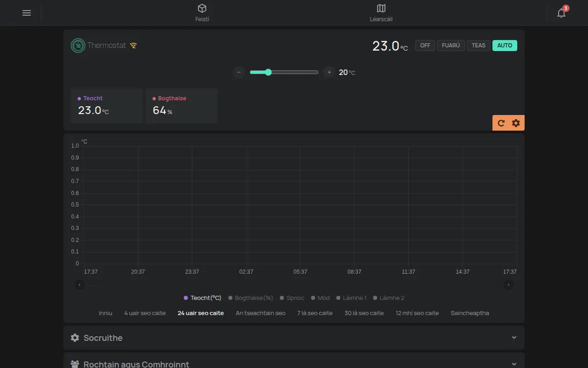Select the 7 lá seo caite range
Screen dimensions: 588x368
click(x=315, y=313)
